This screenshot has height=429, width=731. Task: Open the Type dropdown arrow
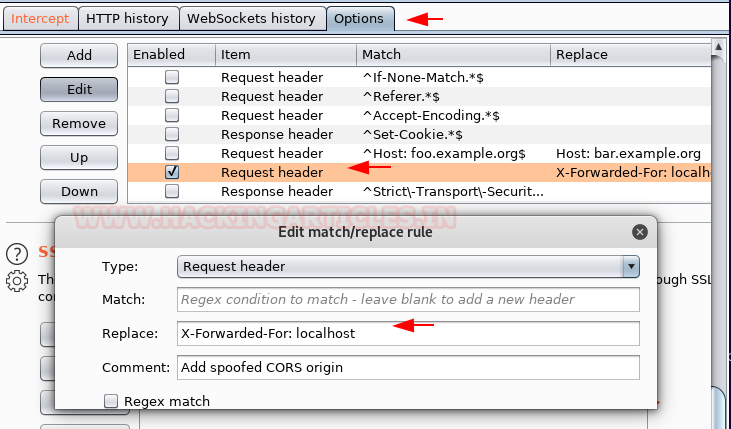pos(630,266)
